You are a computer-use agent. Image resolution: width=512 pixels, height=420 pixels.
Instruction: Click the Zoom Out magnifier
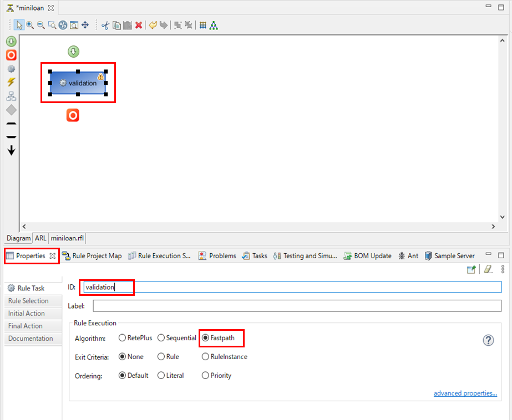click(x=41, y=25)
